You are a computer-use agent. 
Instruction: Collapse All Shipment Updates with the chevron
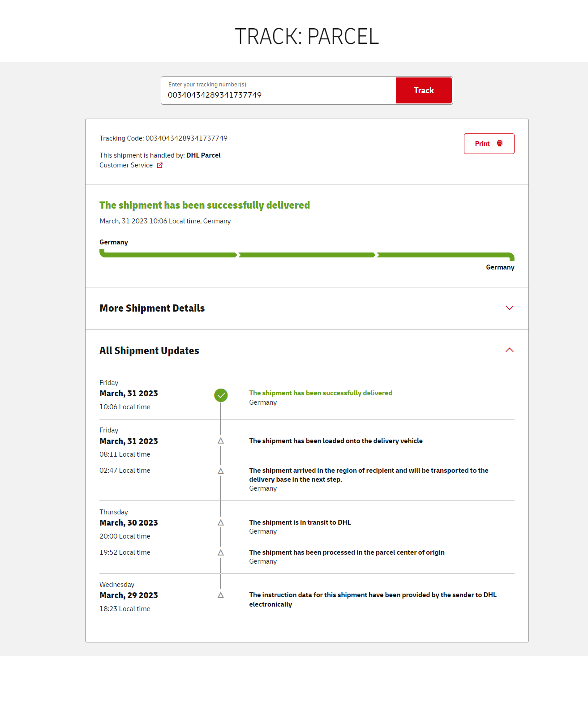click(x=509, y=350)
